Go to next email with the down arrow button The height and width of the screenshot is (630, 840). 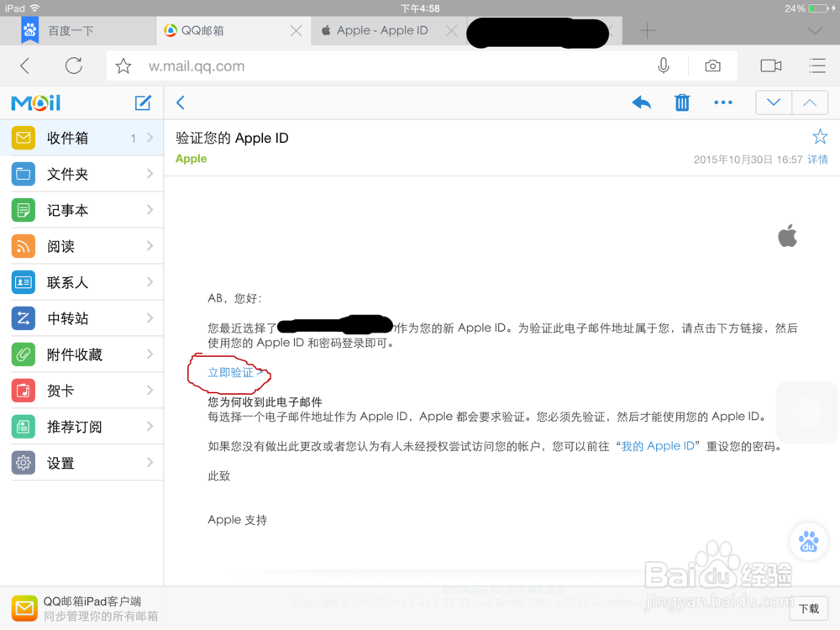coord(774,102)
